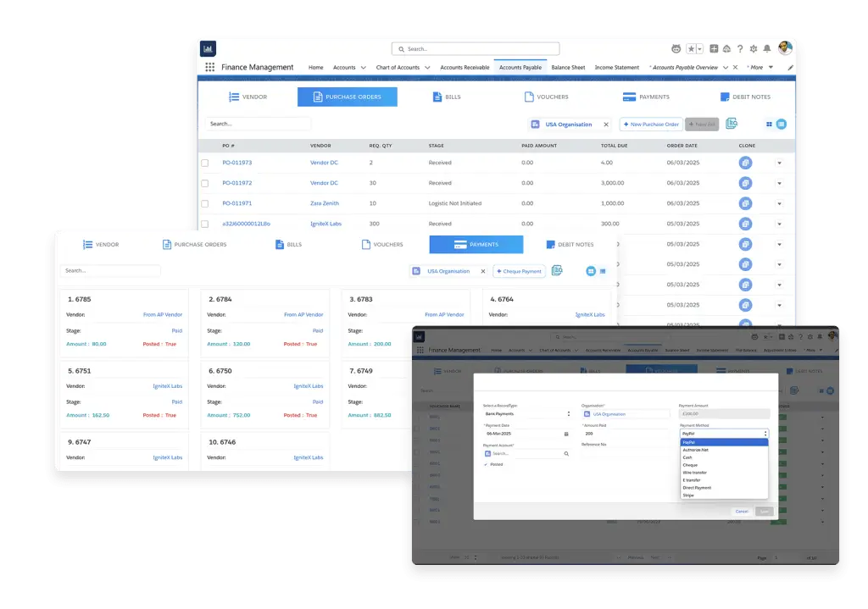
Task: Open From AP Vendor link on card 6785
Action: (x=162, y=315)
